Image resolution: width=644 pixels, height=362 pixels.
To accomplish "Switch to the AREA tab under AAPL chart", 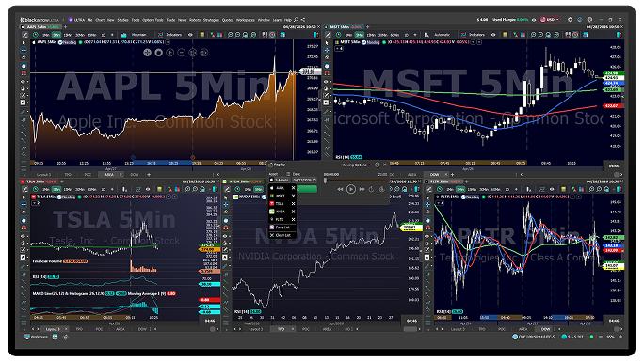I will 109,175.
